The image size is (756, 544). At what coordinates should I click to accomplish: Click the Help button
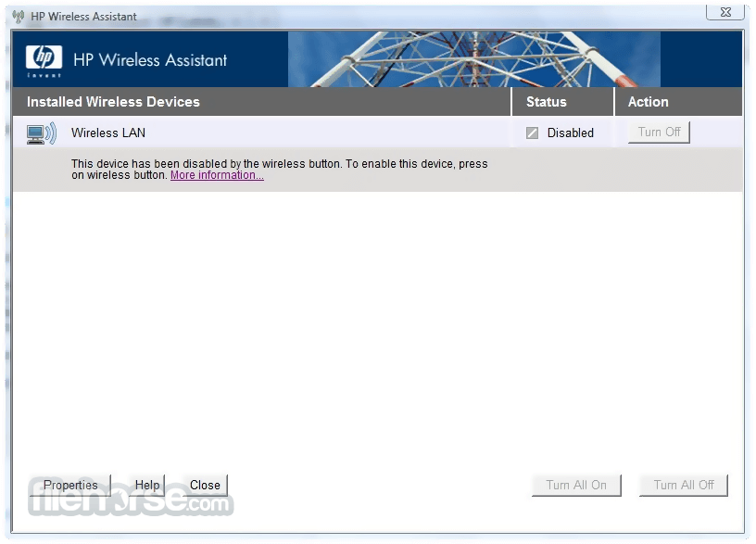[x=147, y=485]
